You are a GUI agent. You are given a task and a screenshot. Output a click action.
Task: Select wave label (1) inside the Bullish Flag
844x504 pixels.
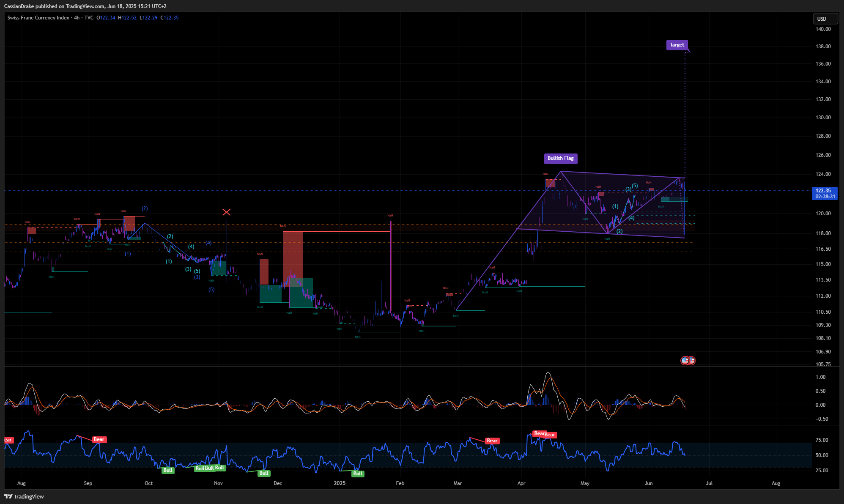tap(615, 207)
